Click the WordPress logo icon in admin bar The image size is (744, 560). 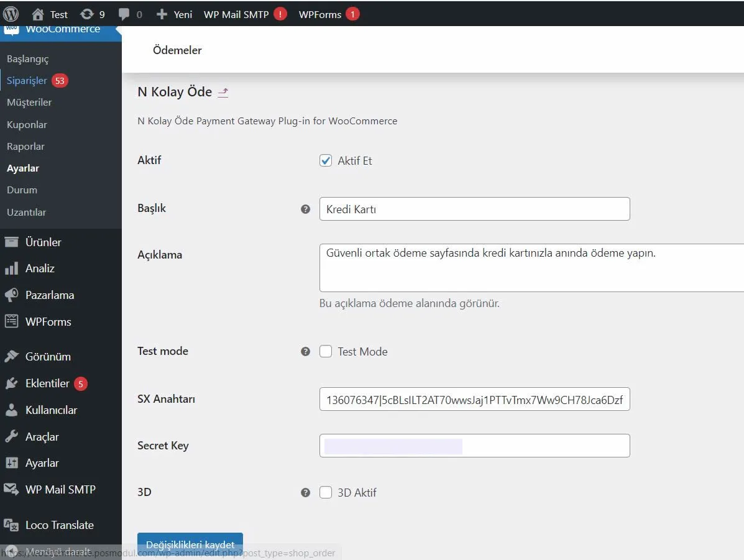pyautogui.click(x=11, y=14)
